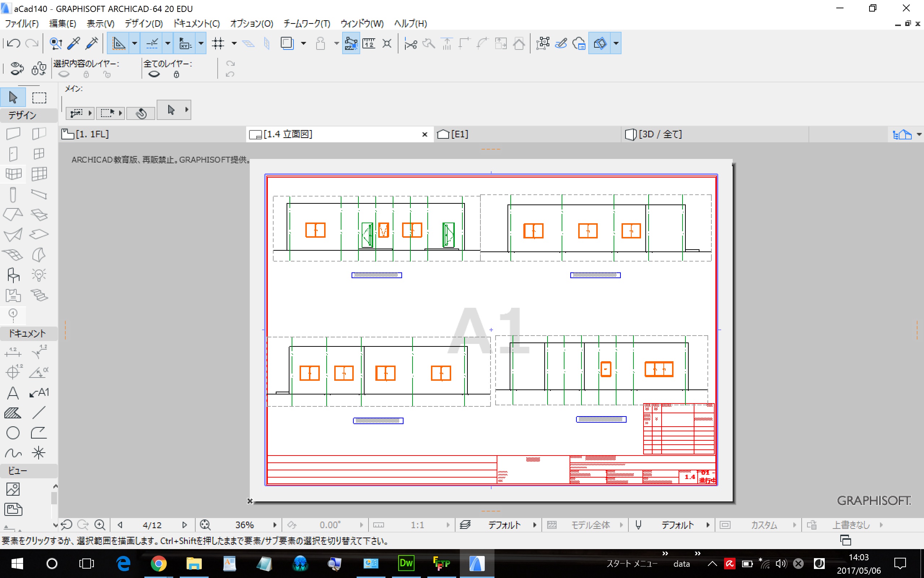Select the Object chair tool

[x=13, y=275]
